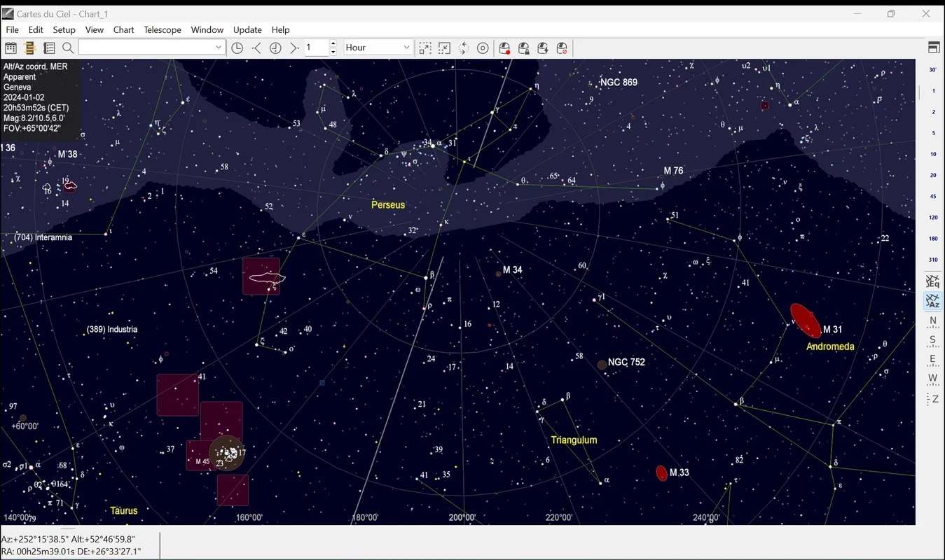The height and width of the screenshot is (560, 945).
Task: Click the NGC 752 cluster marker
Action: (602, 365)
